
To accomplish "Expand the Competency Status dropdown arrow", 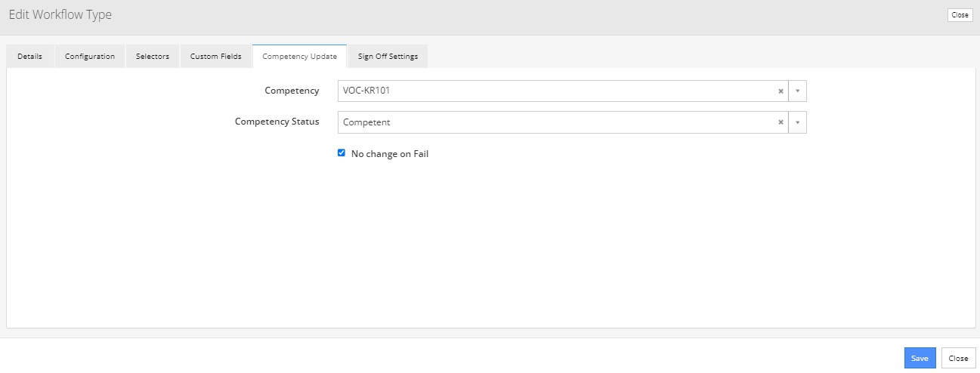I will point(797,122).
